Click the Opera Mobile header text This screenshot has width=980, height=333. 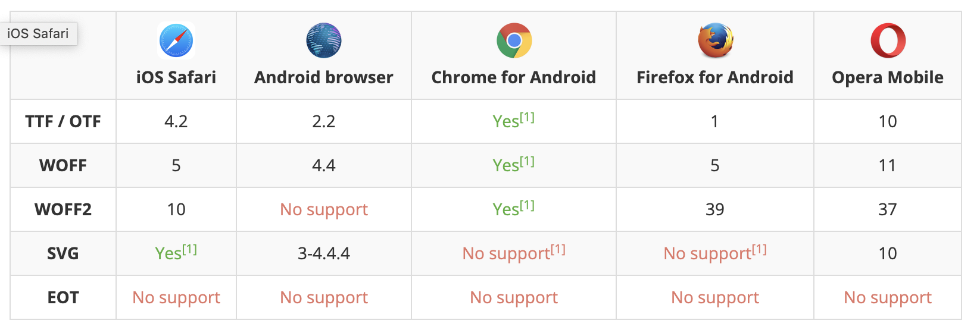pos(888,77)
